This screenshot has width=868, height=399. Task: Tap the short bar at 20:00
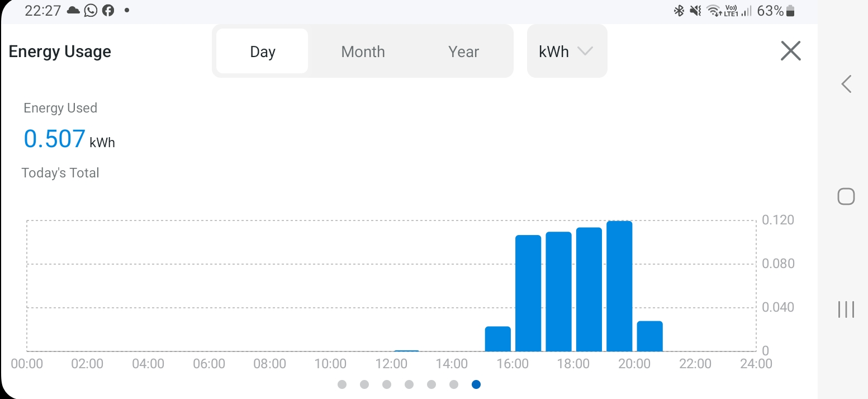(649, 336)
